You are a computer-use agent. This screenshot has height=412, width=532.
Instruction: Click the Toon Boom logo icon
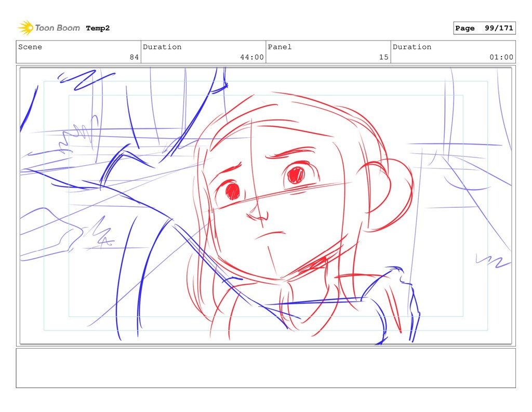pos(25,28)
